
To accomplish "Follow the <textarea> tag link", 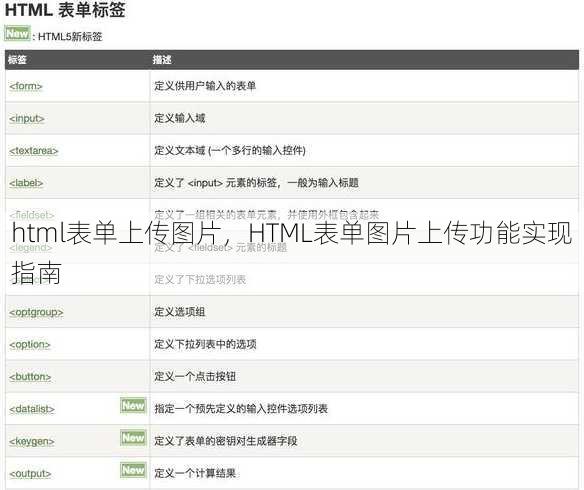I will [x=34, y=151].
